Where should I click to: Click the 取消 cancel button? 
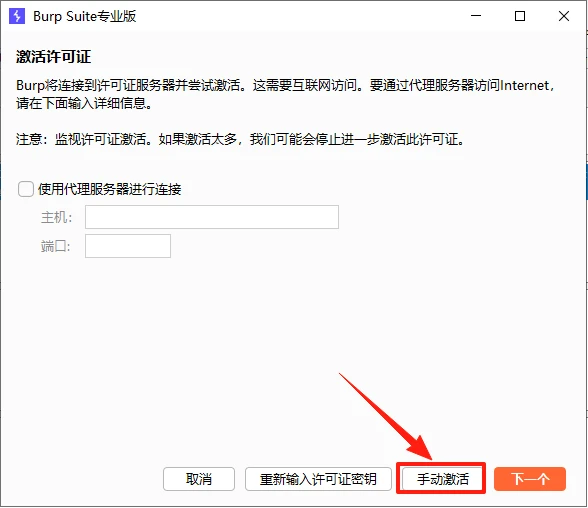click(x=199, y=479)
